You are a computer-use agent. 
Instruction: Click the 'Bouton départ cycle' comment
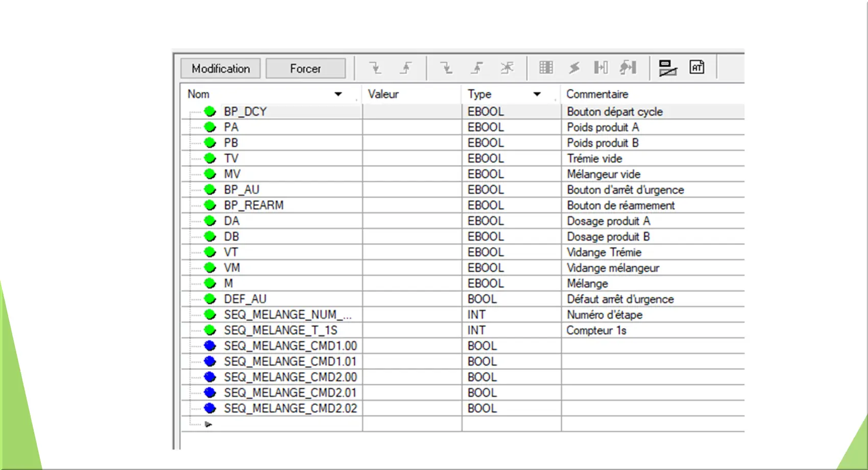(x=615, y=111)
